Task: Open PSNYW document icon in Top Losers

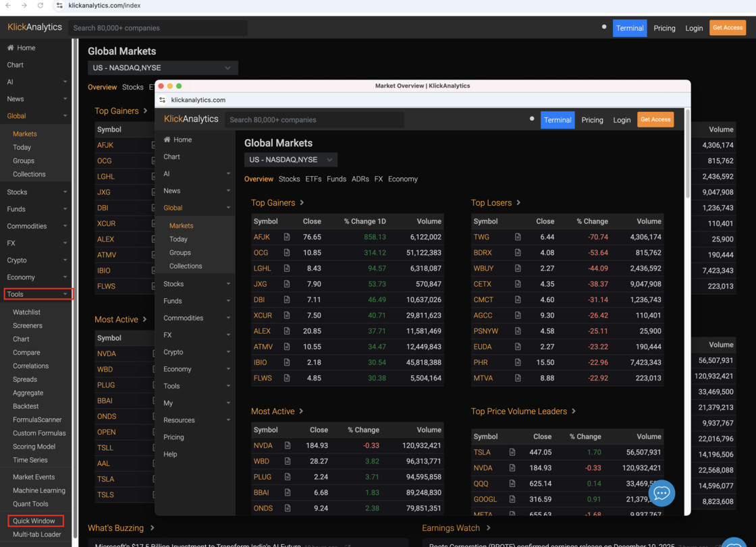Action: click(518, 330)
